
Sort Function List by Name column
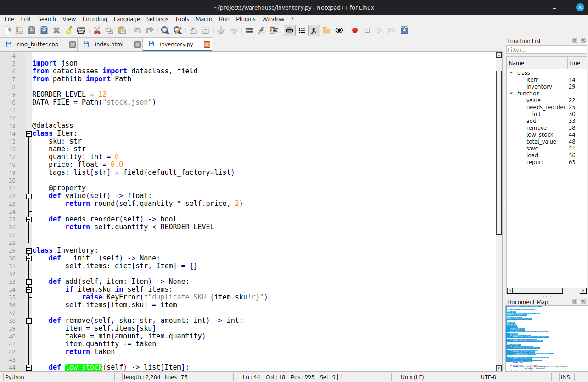537,63
